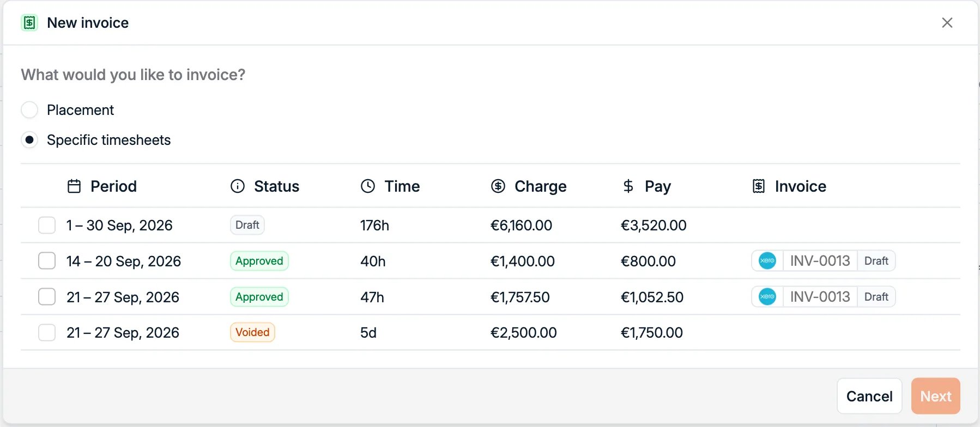980x427 pixels.
Task: Click the receipt icon in Invoice header
Action: tap(759, 186)
